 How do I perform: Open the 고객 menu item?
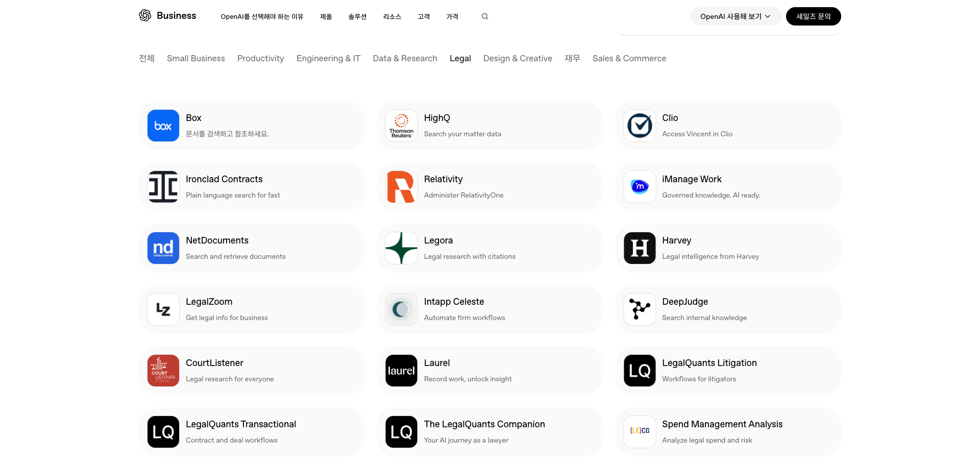424,17
